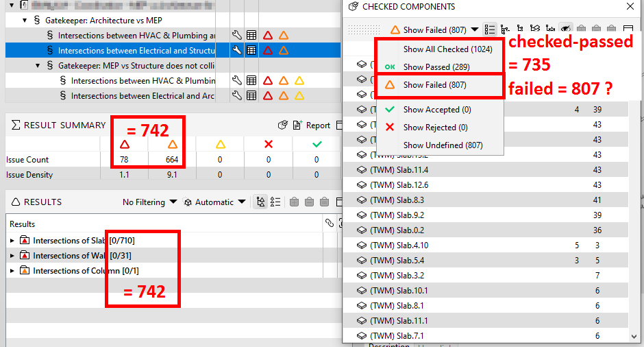The width and height of the screenshot is (644, 347).
Task: Click wrench icon on second HVAC & Plumbin row
Action: click(236, 81)
